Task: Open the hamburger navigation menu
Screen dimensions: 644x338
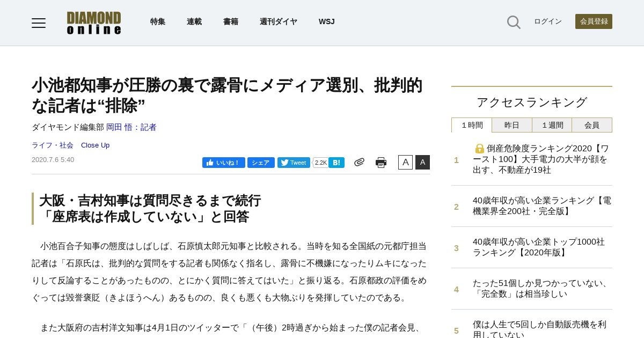Action: pos(39,23)
